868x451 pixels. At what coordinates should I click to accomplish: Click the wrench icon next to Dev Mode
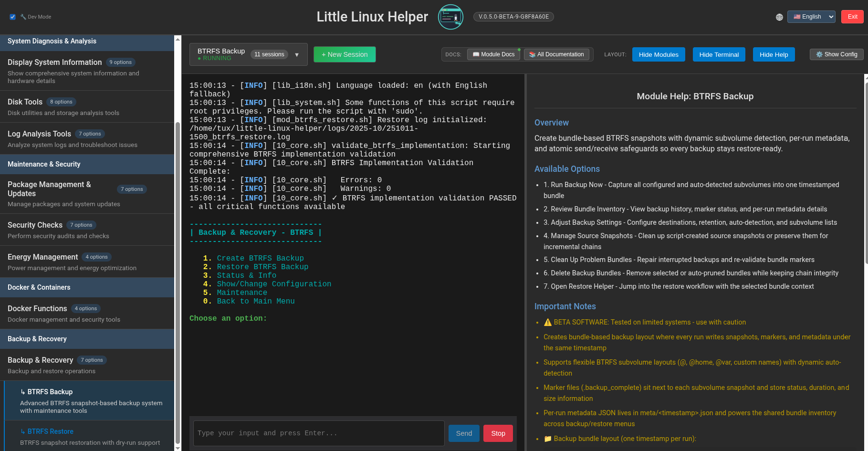[23, 17]
